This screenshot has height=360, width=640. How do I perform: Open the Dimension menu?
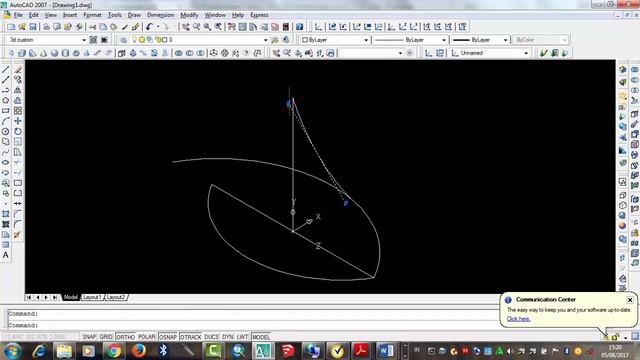pyautogui.click(x=160, y=15)
